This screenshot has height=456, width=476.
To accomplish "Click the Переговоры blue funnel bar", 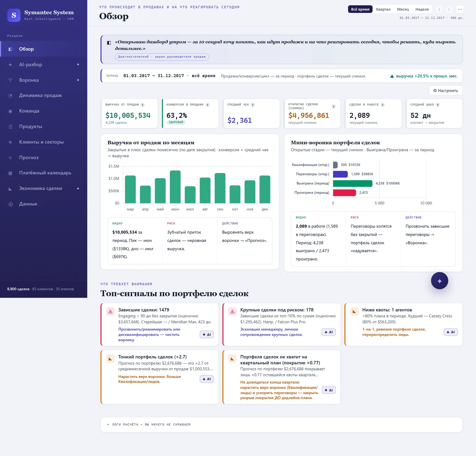I will tap(340, 174).
